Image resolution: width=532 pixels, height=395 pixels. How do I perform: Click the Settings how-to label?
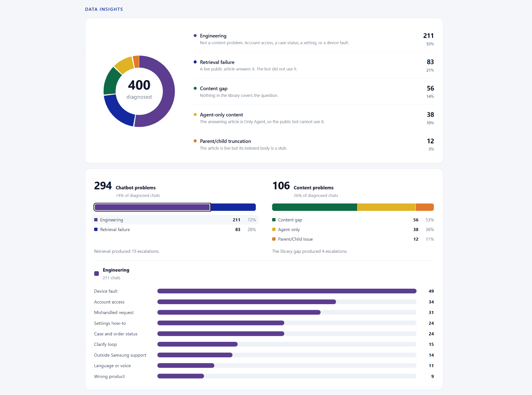110,323
